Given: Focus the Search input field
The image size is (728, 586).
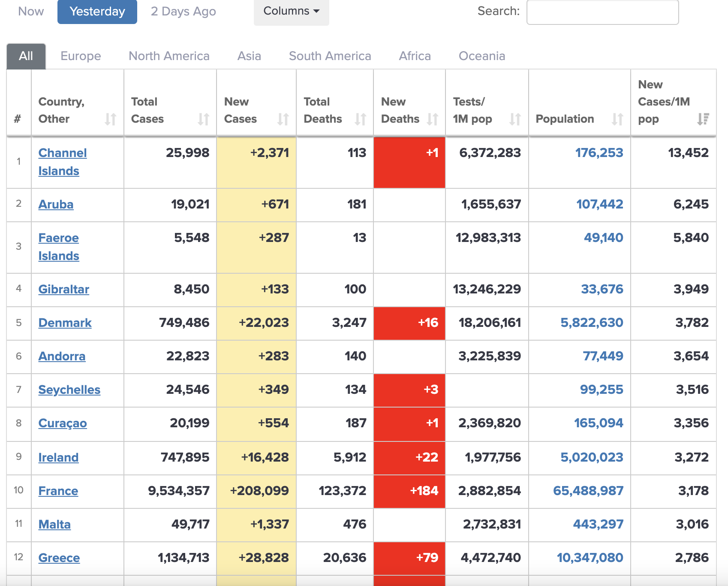Looking at the screenshot, I should pos(602,12).
